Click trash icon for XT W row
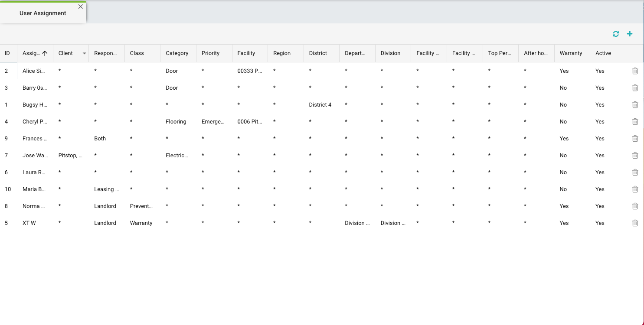Screen dimensions: 644x325 [x=635, y=223]
